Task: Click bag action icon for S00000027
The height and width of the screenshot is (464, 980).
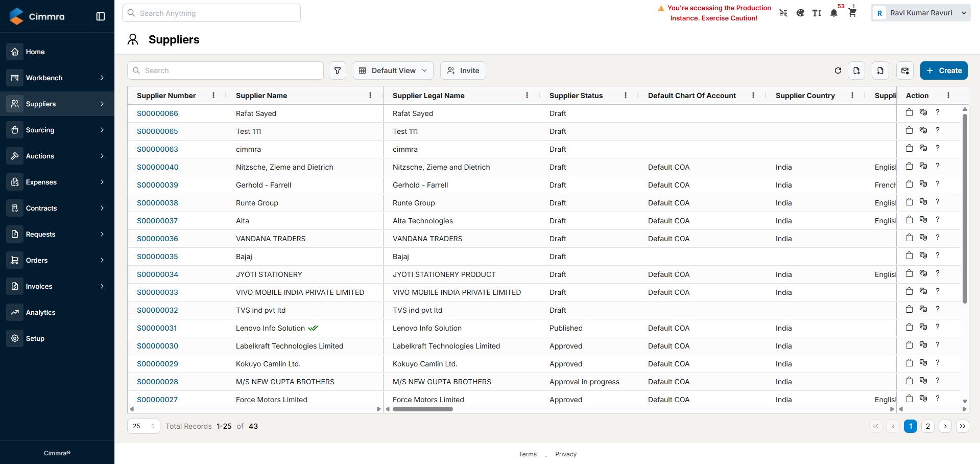Action: click(x=909, y=399)
